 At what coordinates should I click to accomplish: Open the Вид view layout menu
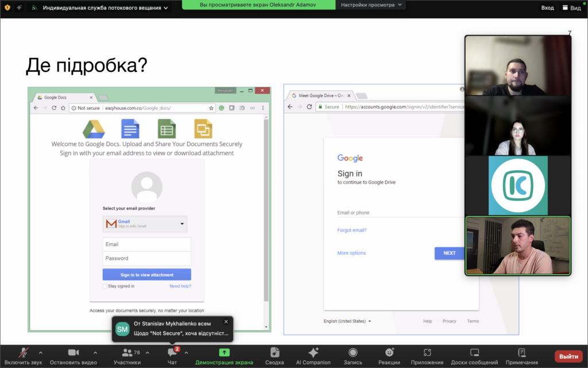pos(571,7)
